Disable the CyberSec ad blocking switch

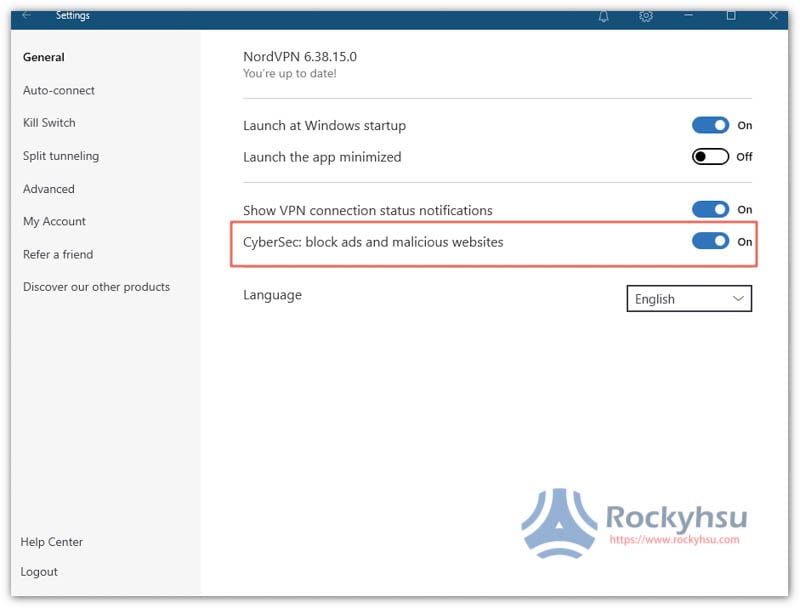[710, 241]
